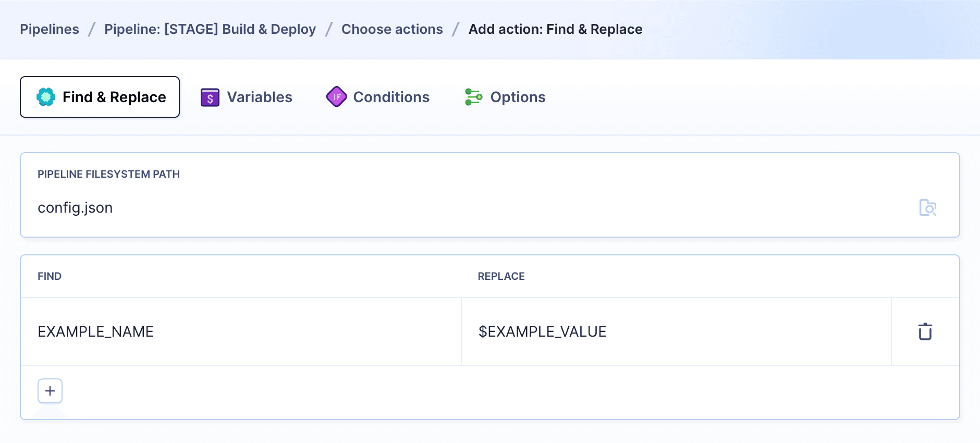
Task: Navigate to Pipelines via breadcrumb
Action: [x=50, y=29]
